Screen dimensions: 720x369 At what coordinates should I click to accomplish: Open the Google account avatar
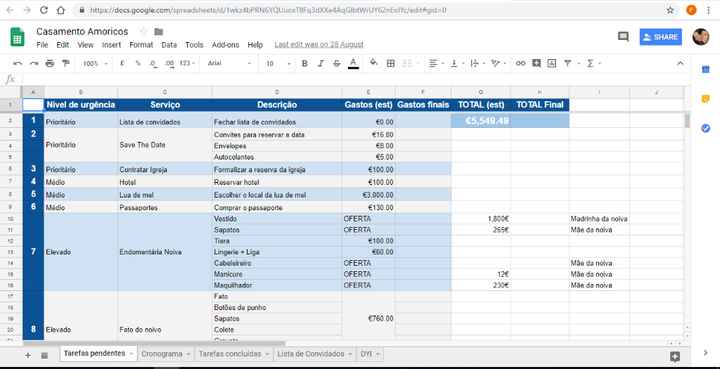pos(701,37)
